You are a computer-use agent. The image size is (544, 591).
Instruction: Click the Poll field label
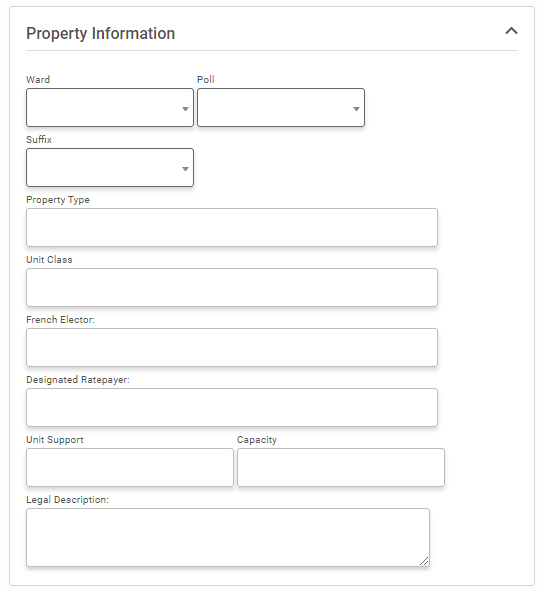pos(205,80)
